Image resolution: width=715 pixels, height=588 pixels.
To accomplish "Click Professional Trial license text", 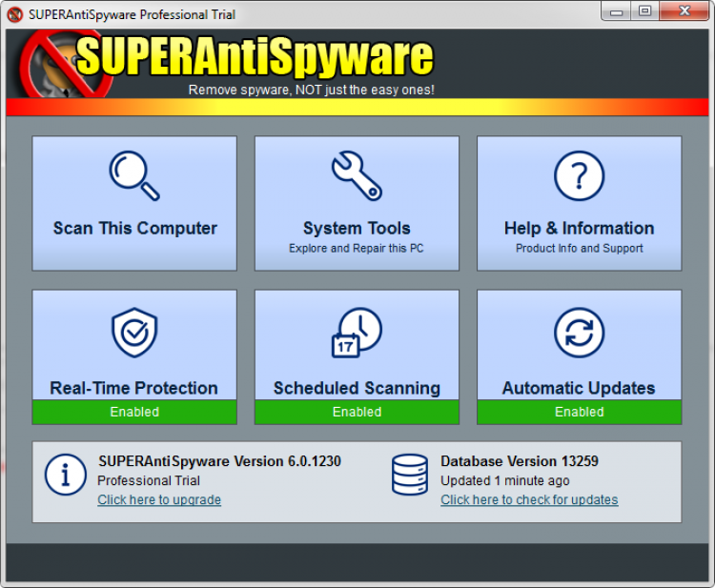I will pos(149,481).
